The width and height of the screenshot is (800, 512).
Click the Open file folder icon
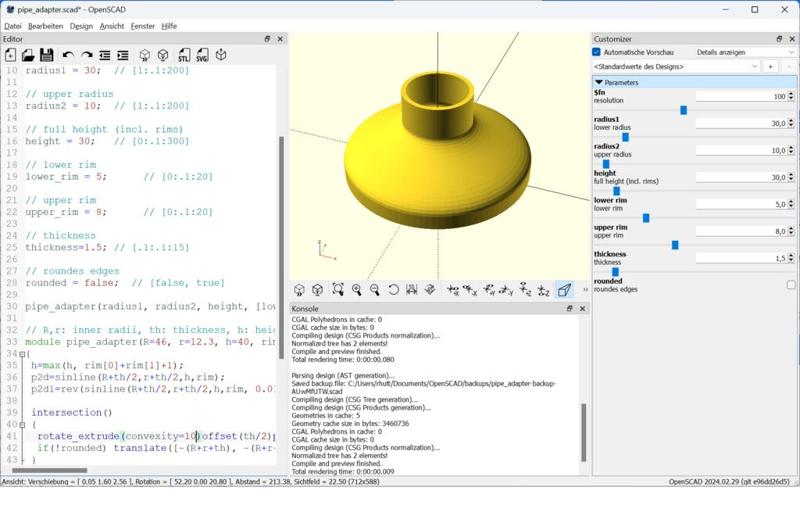(x=28, y=55)
